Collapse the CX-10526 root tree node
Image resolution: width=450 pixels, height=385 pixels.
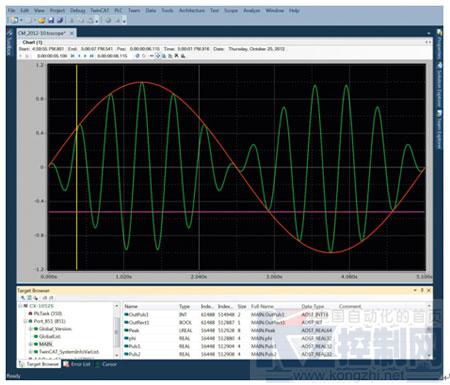click(x=20, y=306)
